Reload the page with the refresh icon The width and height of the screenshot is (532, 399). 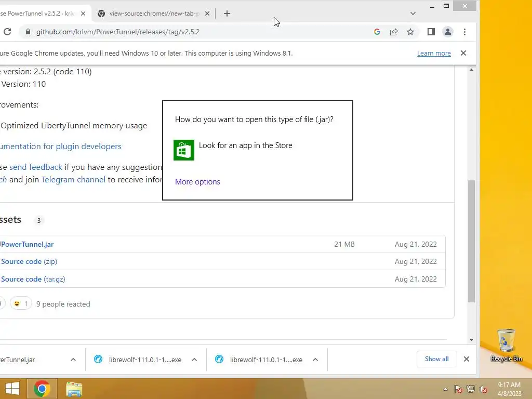7,32
